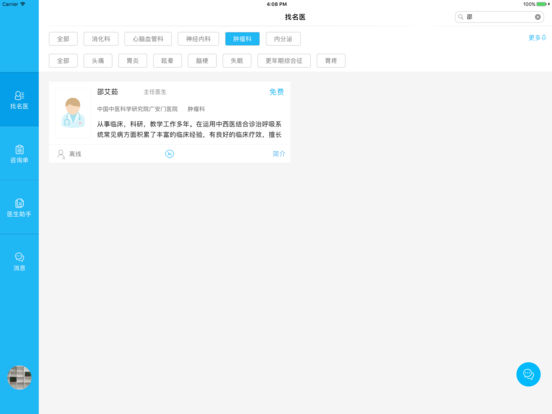Open the doctor's 简介 profile link
Viewport: 552px width, 414px height.
[x=279, y=153]
